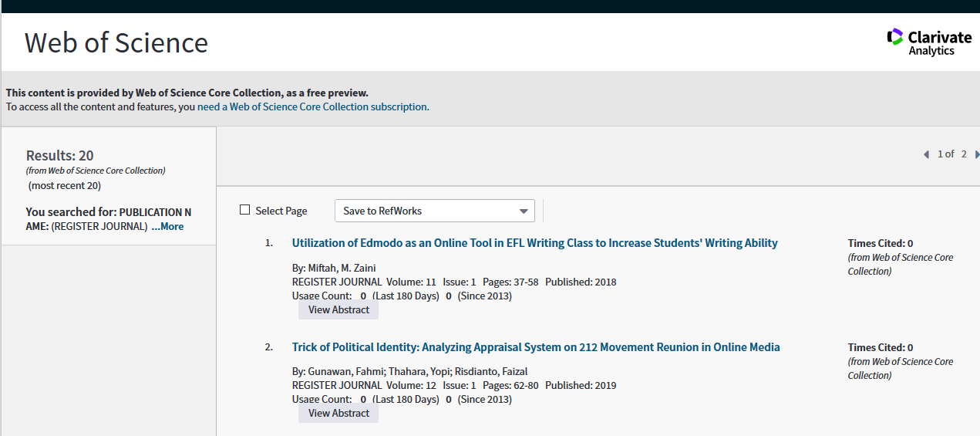View Abstract for Political Identity article
The width and height of the screenshot is (980, 436).
[x=338, y=413]
